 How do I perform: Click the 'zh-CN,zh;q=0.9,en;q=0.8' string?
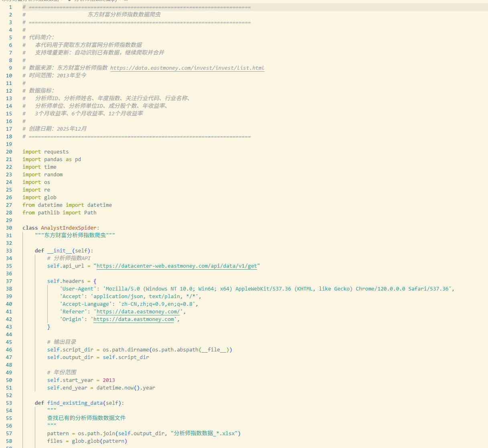pyautogui.click(x=157, y=304)
